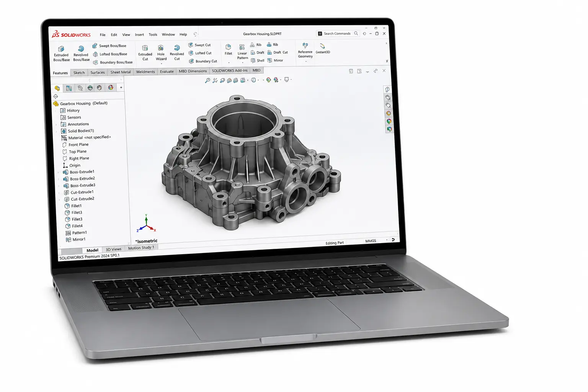Activate the Linear Pattern tool

(x=242, y=52)
